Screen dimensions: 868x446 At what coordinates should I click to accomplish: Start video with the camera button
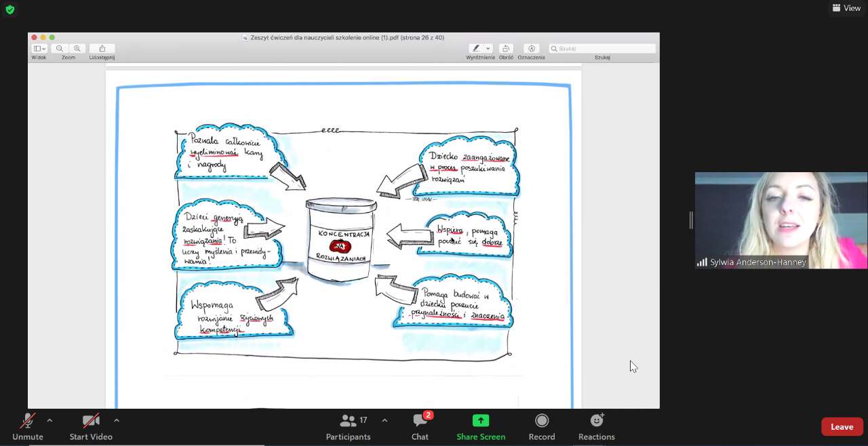click(91, 422)
